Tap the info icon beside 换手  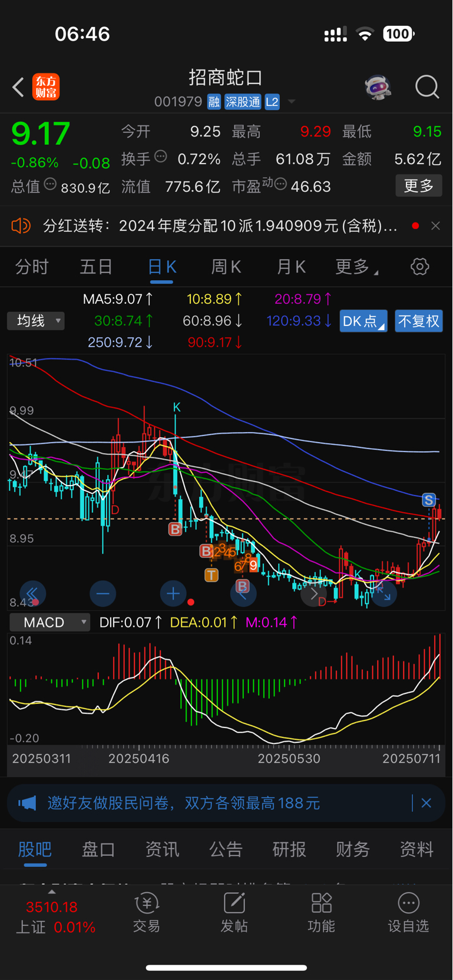[x=161, y=157]
